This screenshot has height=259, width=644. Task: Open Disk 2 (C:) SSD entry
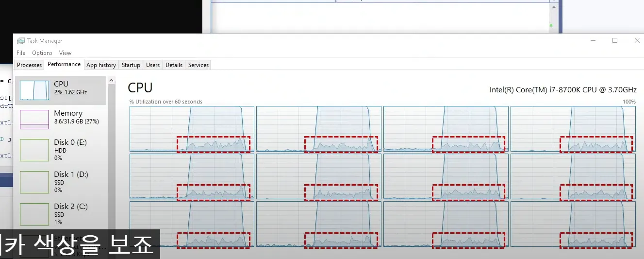coord(60,214)
